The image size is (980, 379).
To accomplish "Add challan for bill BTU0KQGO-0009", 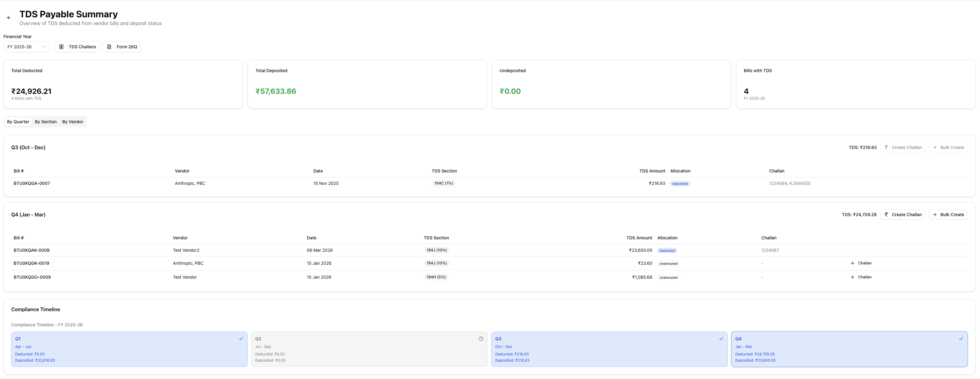I will click(x=861, y=277).
